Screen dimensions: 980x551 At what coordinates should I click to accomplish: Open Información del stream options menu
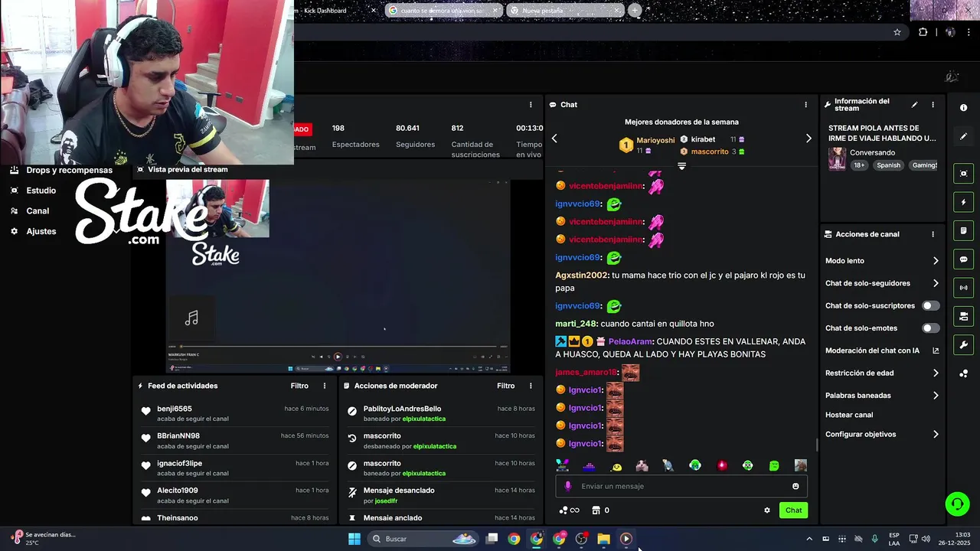933,105
